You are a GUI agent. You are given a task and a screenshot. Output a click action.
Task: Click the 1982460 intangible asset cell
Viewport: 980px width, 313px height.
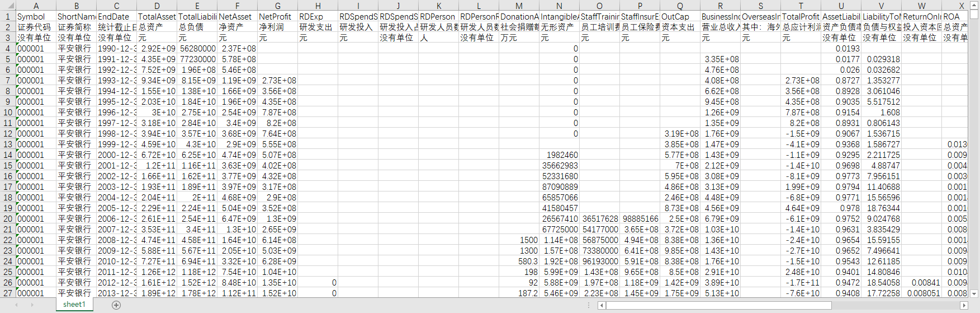click(x=560, y=155)
